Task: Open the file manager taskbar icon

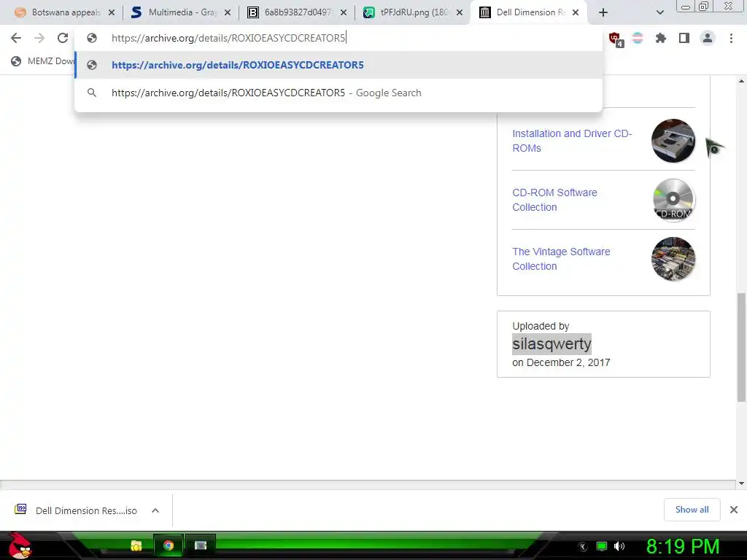Action: 136,545
